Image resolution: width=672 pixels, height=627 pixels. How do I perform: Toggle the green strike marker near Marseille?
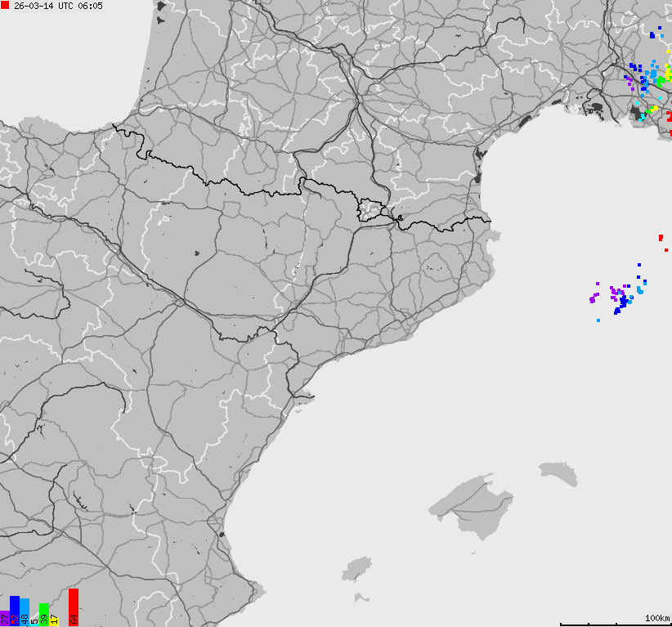coord(660,82)
